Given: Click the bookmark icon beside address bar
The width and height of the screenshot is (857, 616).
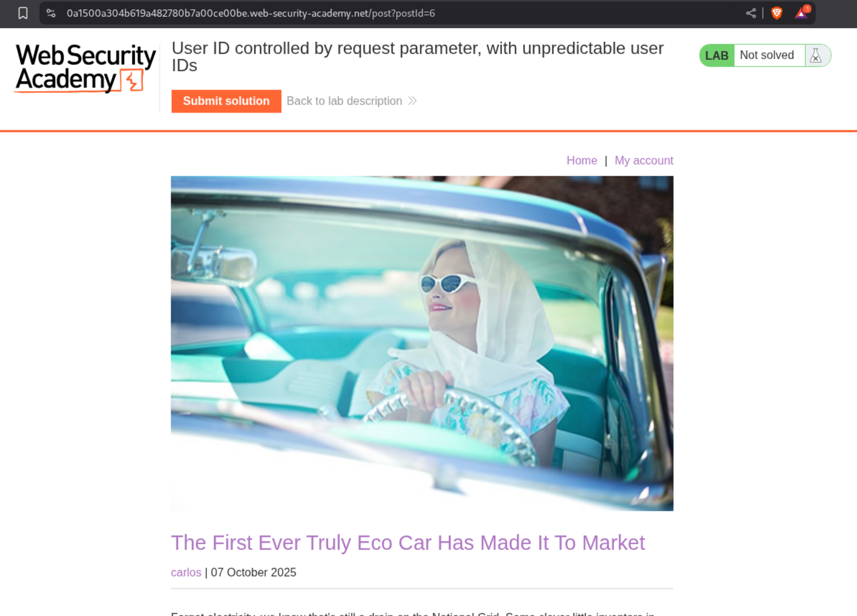Looking at the screenshot, I should coord(23,13).
